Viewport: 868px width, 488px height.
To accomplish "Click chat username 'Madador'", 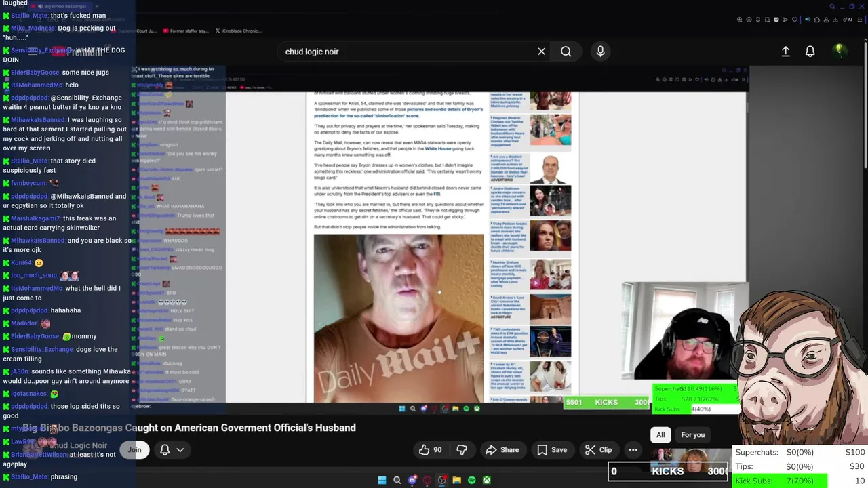I will pos(24,323).
